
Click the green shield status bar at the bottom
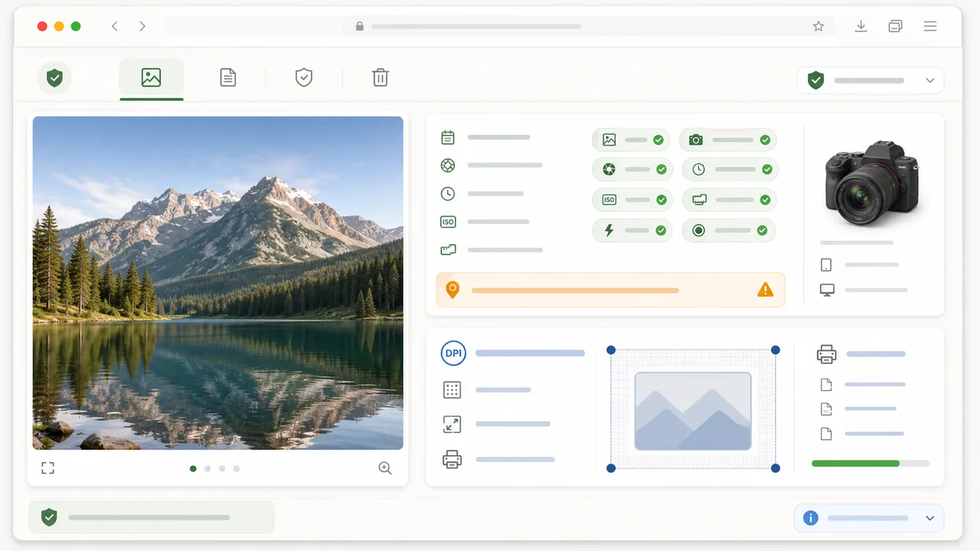click(152, 517)
